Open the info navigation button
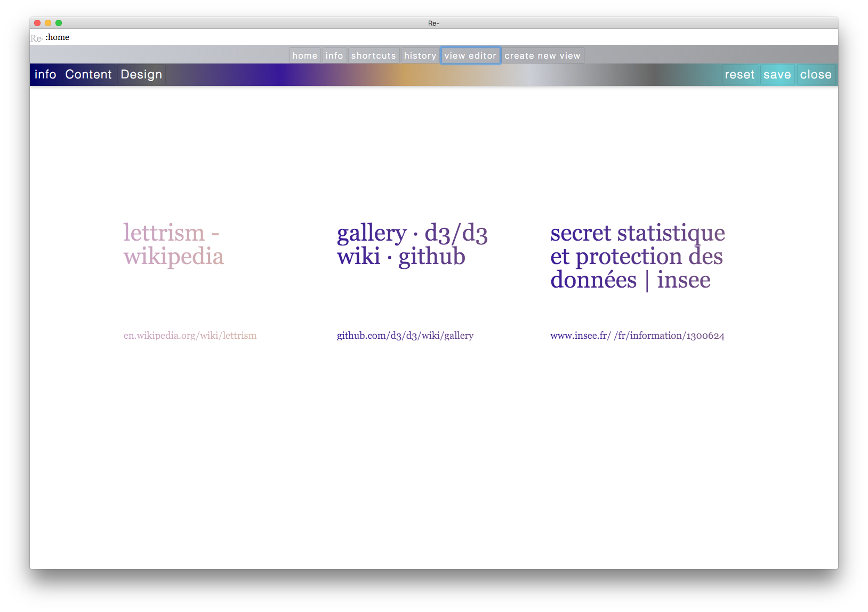 (x=334, y=55)
